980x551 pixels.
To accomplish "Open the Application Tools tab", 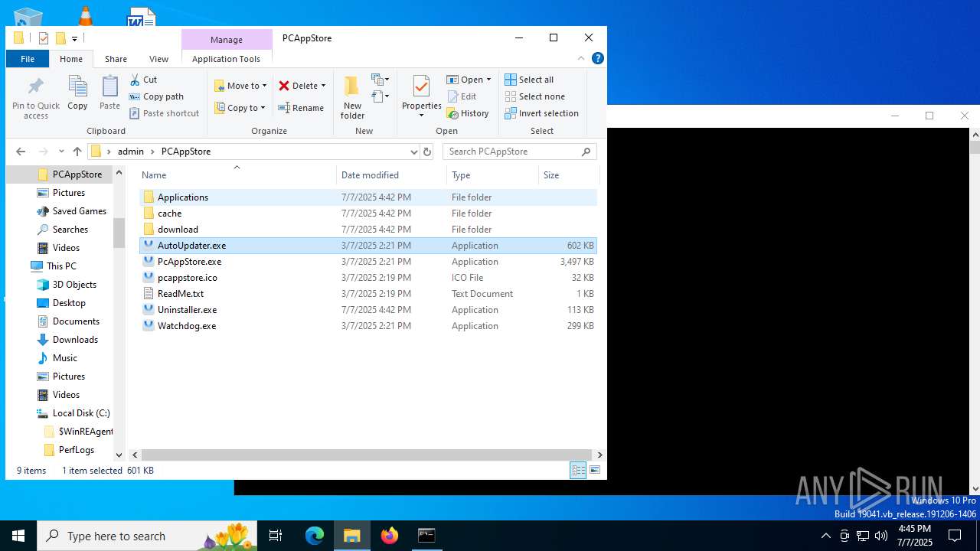I will 227,59.
